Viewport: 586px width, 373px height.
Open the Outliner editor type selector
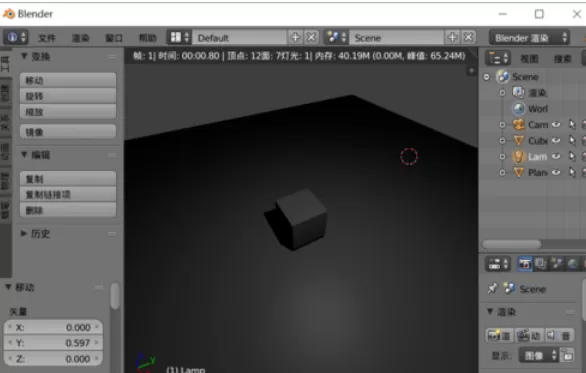point(498,58)
